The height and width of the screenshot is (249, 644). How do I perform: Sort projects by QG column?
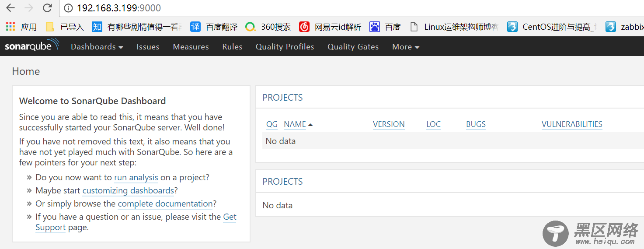272,124
